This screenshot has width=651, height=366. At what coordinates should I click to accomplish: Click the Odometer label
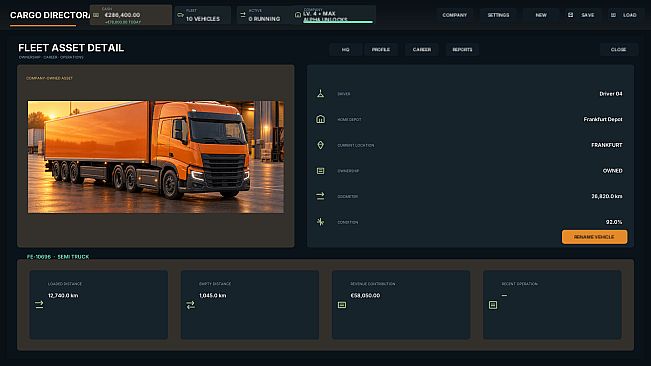tap(348, 197)
